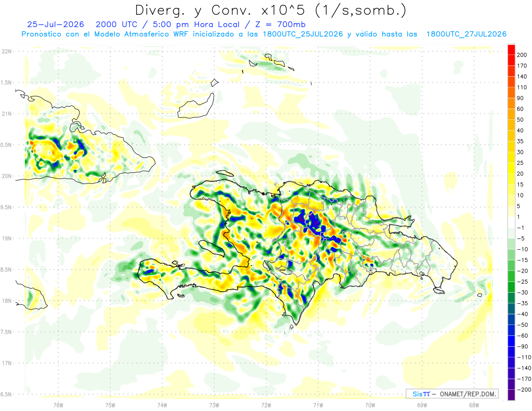This screenshot has width=532, height=411.
Task: Click the 22N latitude label
Action: pyautogui.click(x=6, y=51)
